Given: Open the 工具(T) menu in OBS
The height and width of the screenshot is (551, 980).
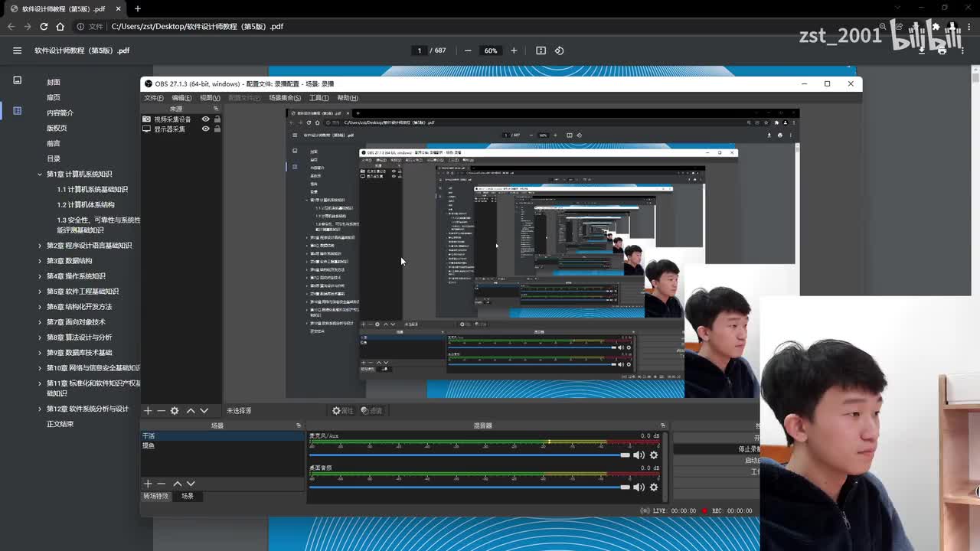Looking at the screenshot, I should (x=318, y=98).
